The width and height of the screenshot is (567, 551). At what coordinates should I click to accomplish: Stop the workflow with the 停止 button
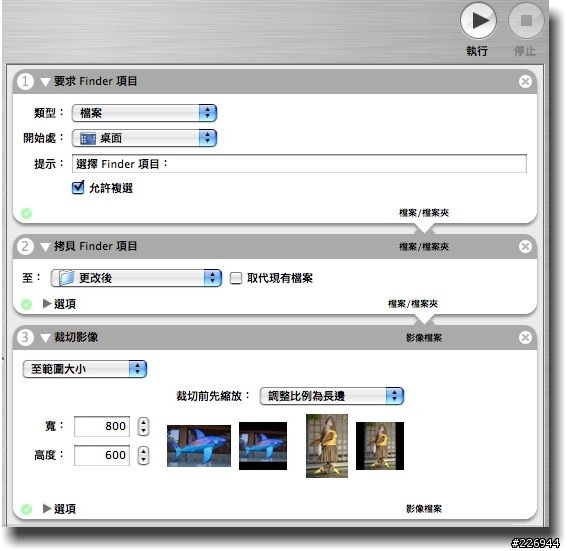[526, 20]
